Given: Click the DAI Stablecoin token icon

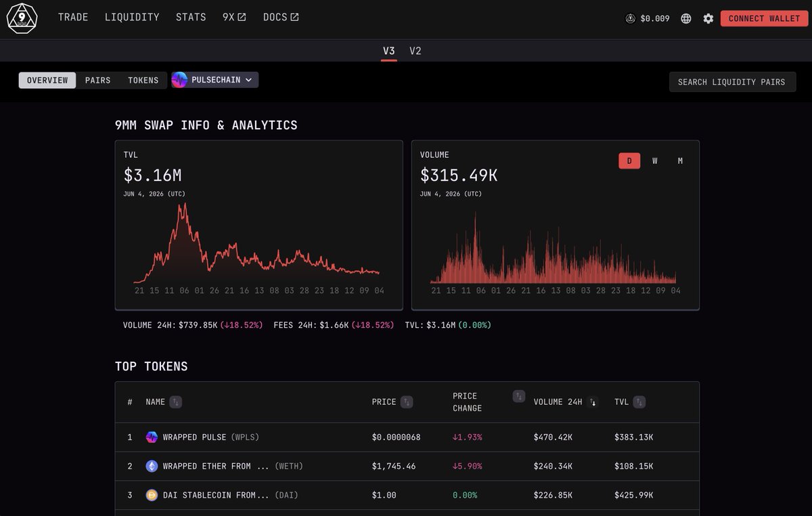Looking at the screenshot, I should [152, 495].
